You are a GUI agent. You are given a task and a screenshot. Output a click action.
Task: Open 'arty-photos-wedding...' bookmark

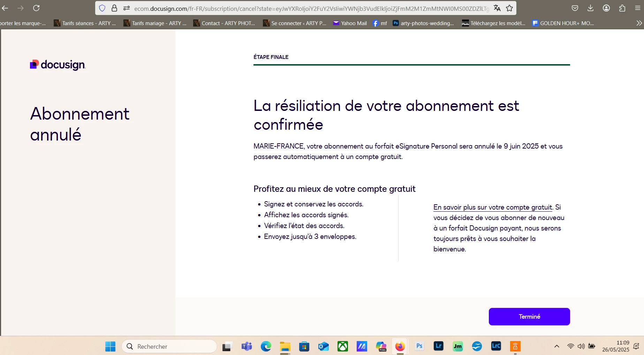423,23
